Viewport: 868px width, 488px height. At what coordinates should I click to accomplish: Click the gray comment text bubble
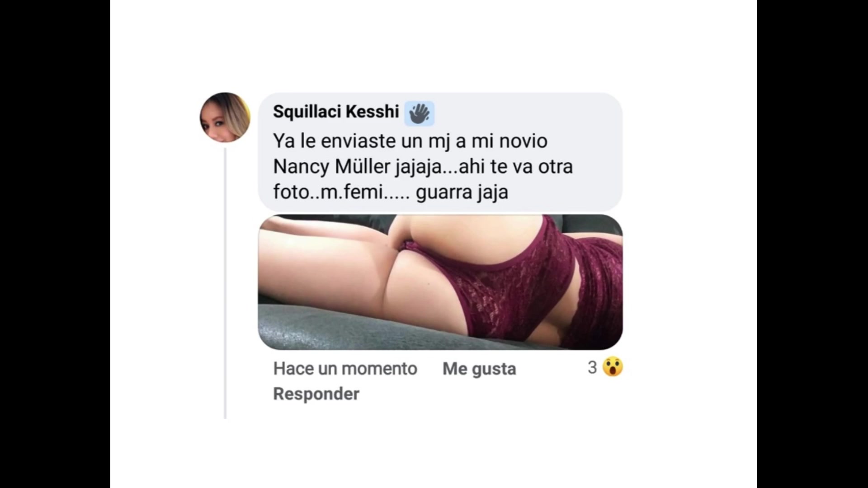tap(440, 152)
